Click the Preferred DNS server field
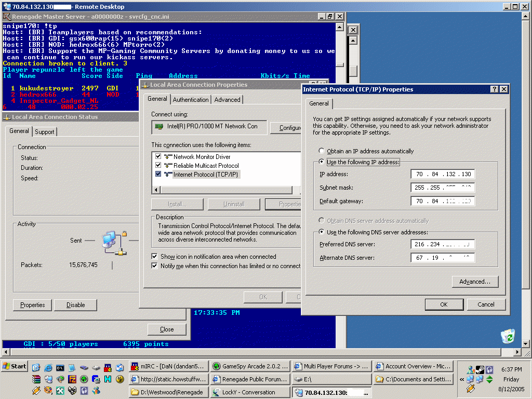 [x=442, y=244]
